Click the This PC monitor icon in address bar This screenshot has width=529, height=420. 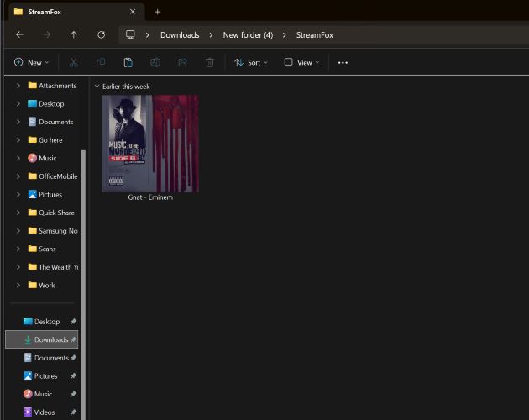(130, 34)
